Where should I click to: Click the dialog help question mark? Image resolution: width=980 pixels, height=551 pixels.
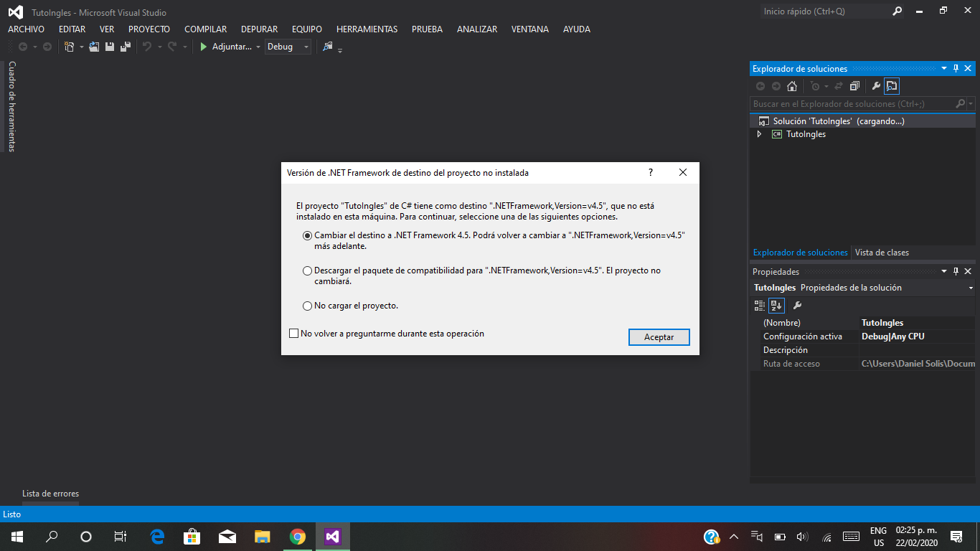coord(651,173)
